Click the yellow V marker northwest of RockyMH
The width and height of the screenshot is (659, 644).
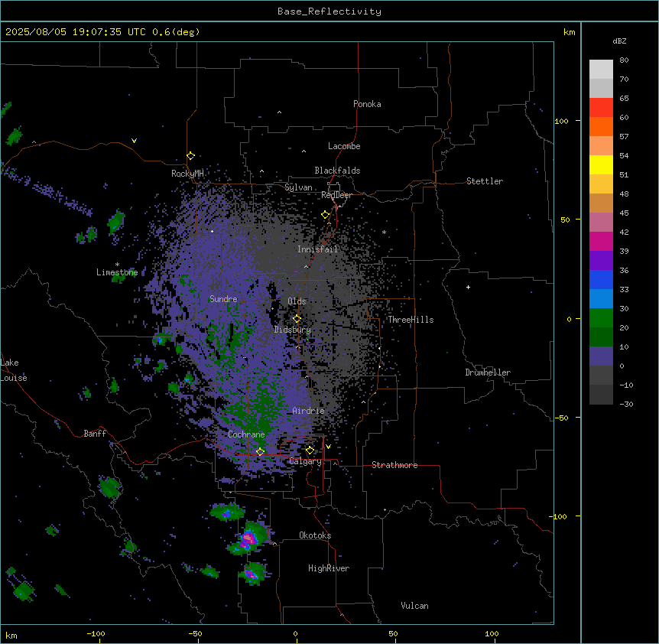[134, 141]
